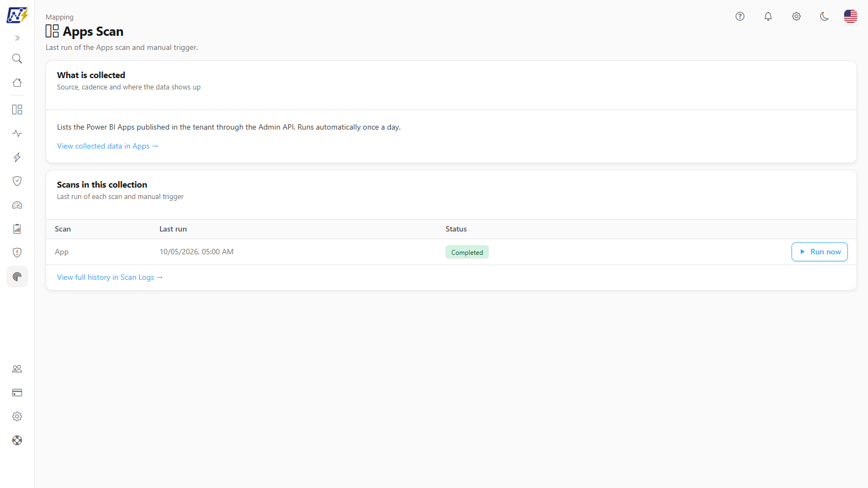This screenshot has height=488, width=868.
Task: Open the billing card icon in the sidebar
Action: 17,393
